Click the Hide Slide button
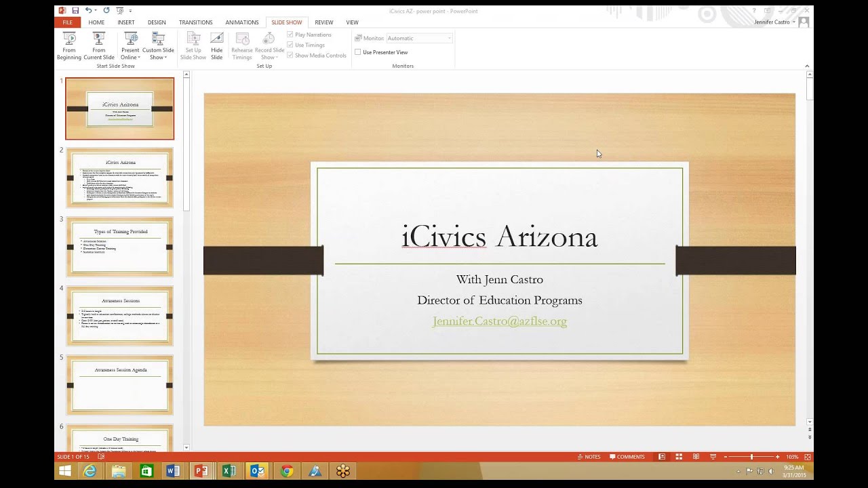 point(216,45)
